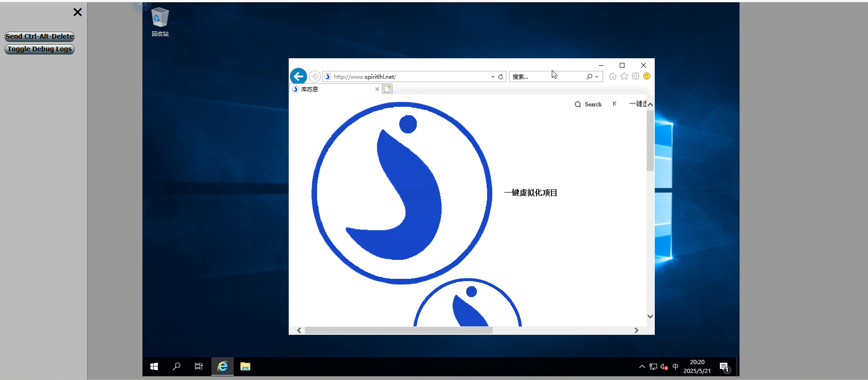Click the magnifier icon in IE search box
This screenshot has width=868, height=380.
tap(590, 76)
